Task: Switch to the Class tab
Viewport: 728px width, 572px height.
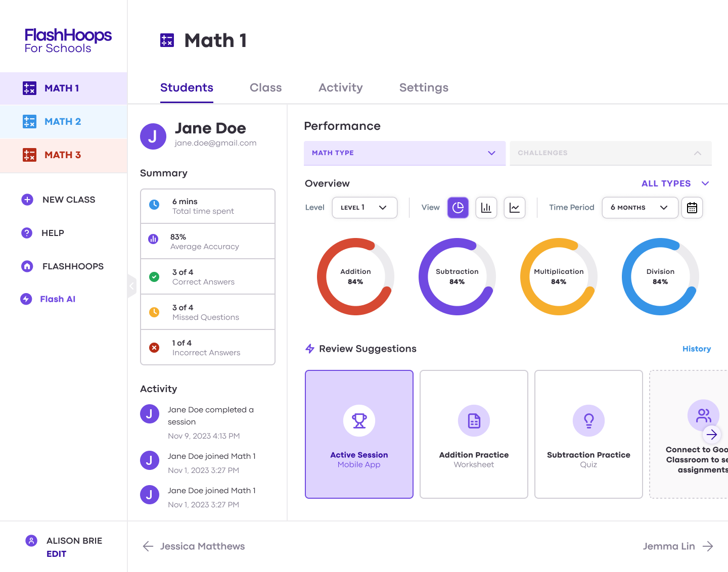Action: 265,88
